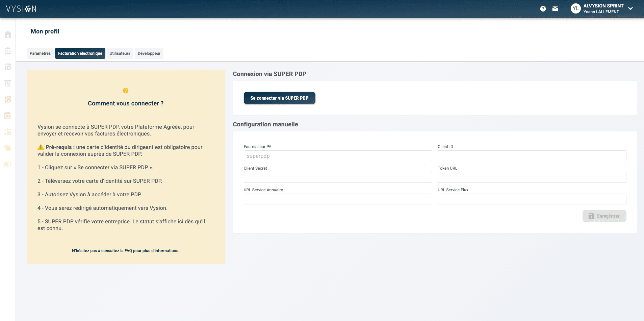Focus the Client Secret input field
The width and height of the screenshot is (644, 321).
click(338, 177)
